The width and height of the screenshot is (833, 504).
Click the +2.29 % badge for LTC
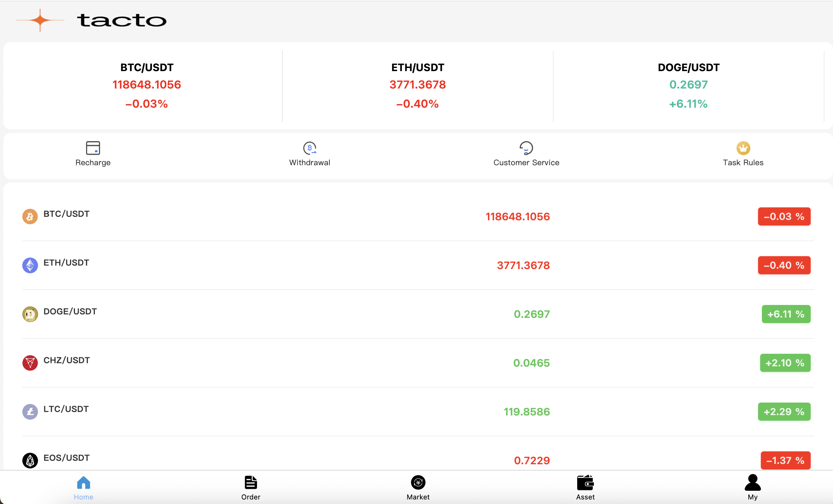pyautogui.click(x=784, y=412)
